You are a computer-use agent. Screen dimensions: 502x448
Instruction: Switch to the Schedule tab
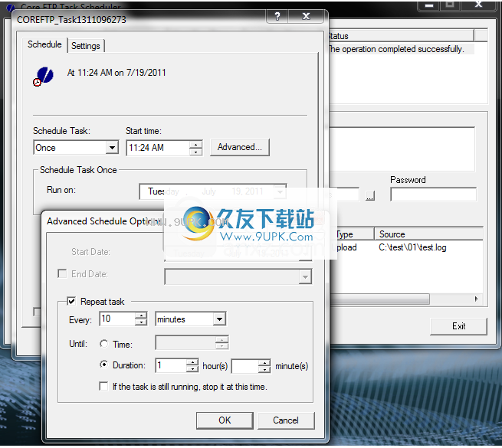(x=44, y=44)
